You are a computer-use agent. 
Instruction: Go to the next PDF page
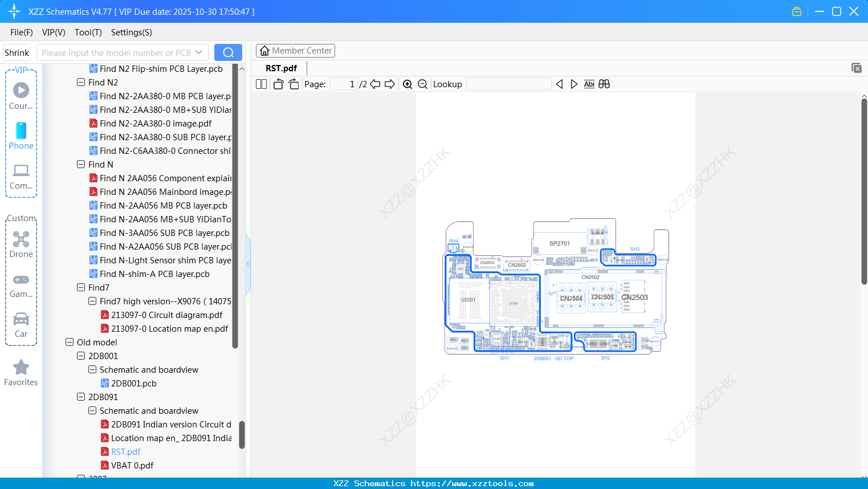pyautogui.click(x=390, y=84)
